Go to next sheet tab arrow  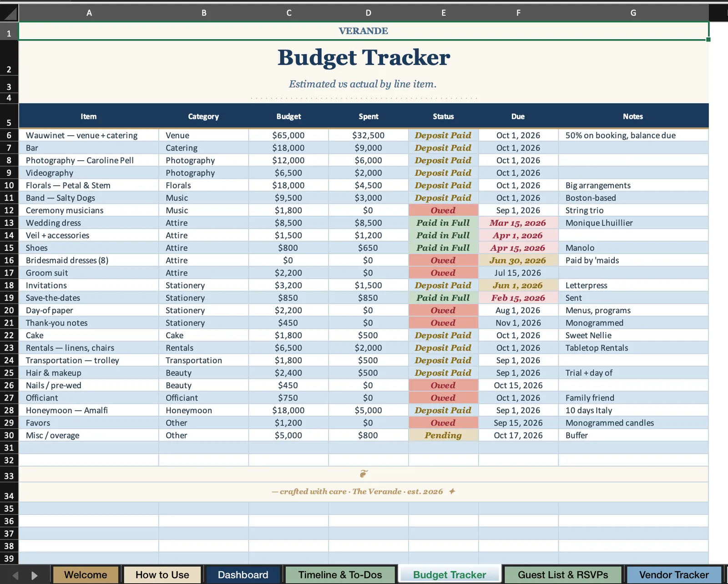[35, 575]
